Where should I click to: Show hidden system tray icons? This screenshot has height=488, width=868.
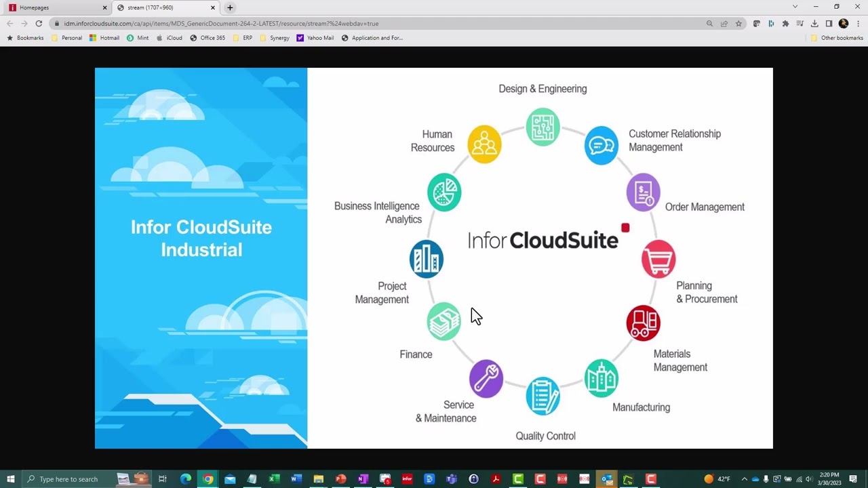coord(744,479)
